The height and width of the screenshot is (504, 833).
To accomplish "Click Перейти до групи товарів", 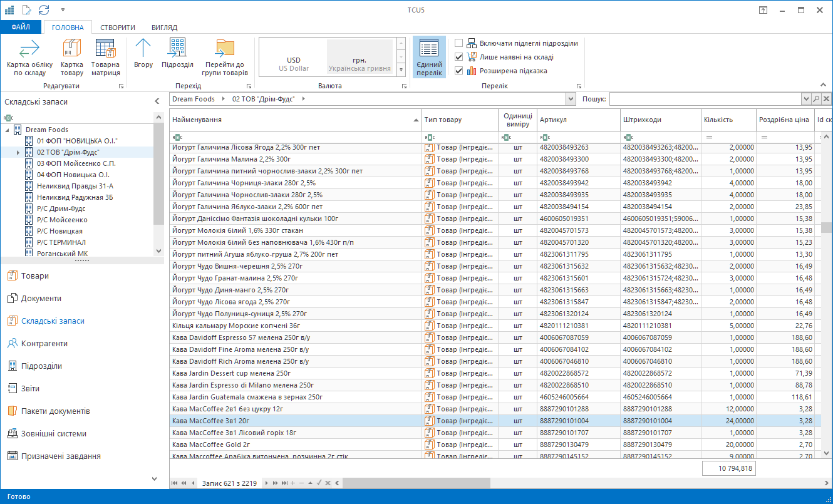I will coord(225,58).
